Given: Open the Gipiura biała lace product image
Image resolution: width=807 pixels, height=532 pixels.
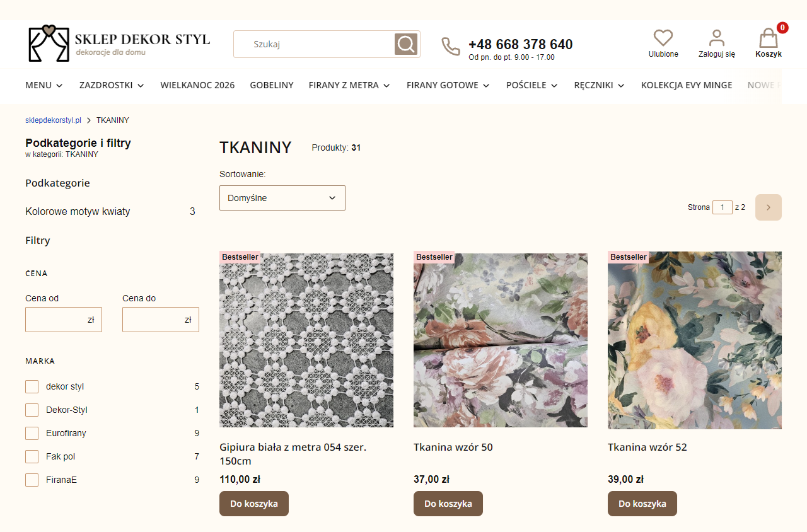Looking at the screenshot, I should pyautogui.click(x=306, y=340).
